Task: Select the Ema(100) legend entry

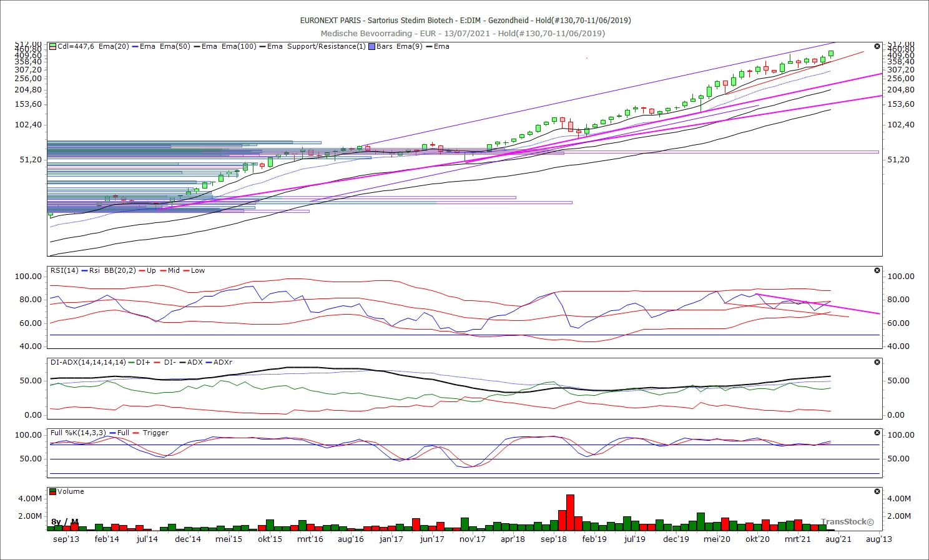Action: [x=238, y=46]
